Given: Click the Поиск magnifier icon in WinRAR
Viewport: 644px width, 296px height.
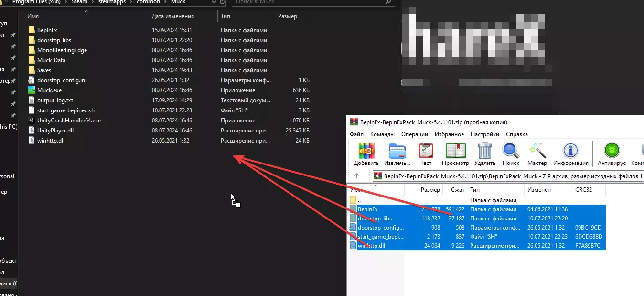Looking at the screenshot, I should coord(511,151).
